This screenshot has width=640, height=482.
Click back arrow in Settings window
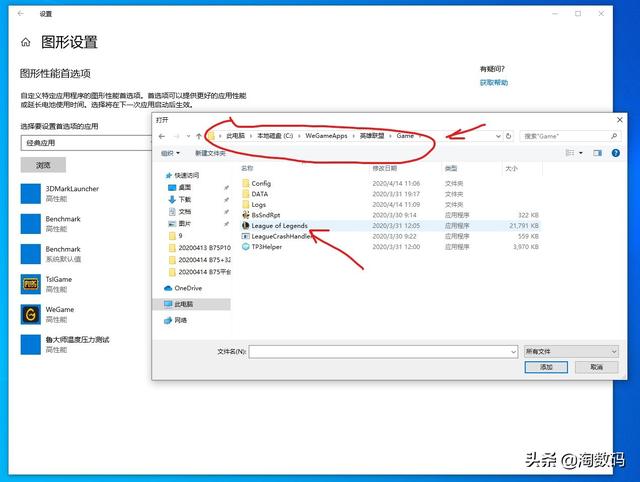tap(21, 13)
